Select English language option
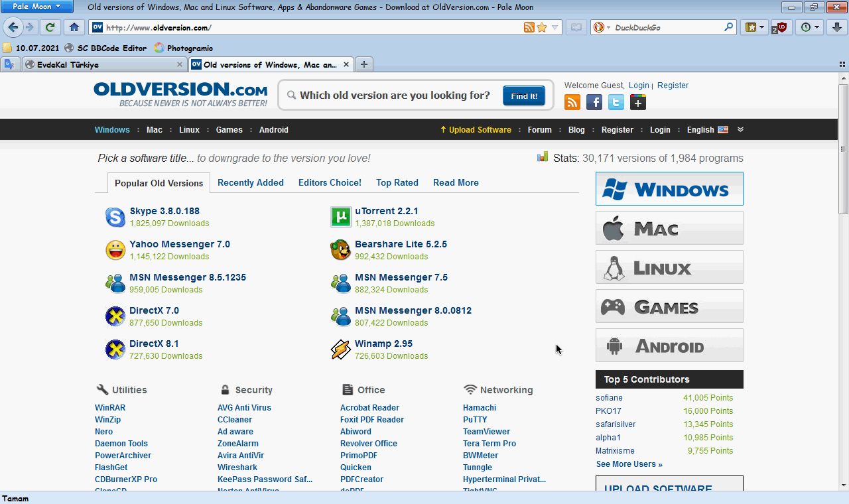The image size is (849, 504). coord(708,130)
